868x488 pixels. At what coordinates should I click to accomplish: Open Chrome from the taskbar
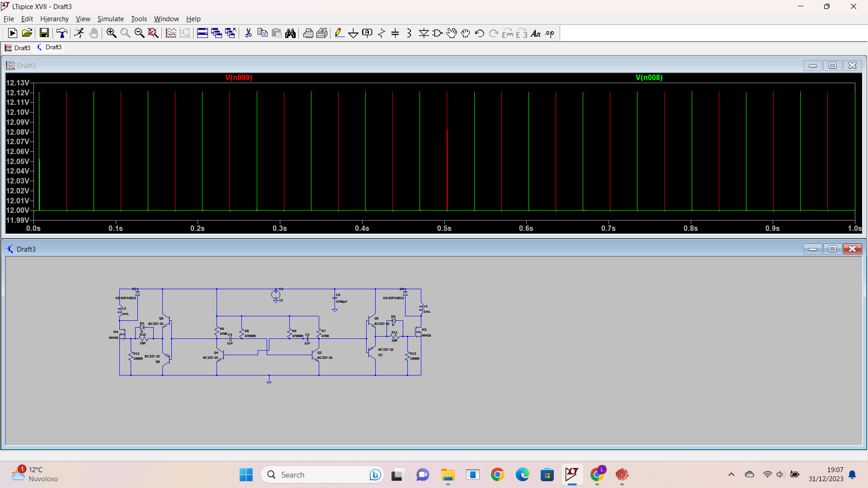click(497, 474)
